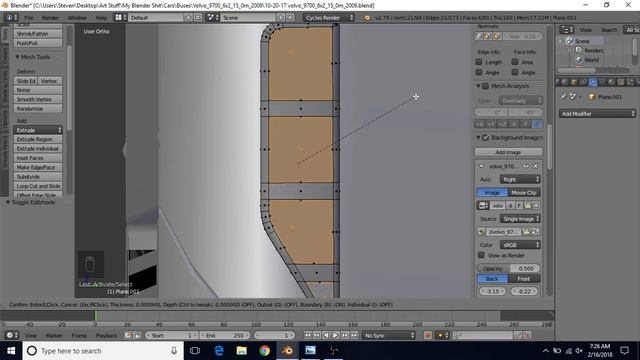
Task: Toggle the timeline preview range clock icon
Action: (128, 335)
